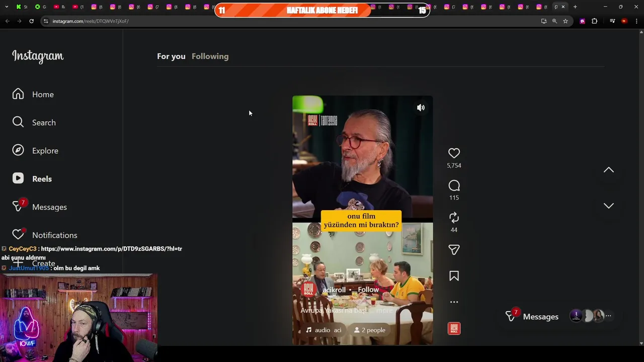Viewport: 644px width, 362px height.
Task: Open the Extensions puzzle icon
Action: [594, 21]
